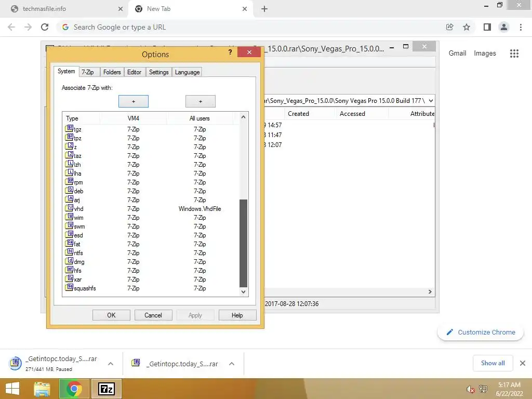Focus the Chrome address search bar

[x=251, y=27]
